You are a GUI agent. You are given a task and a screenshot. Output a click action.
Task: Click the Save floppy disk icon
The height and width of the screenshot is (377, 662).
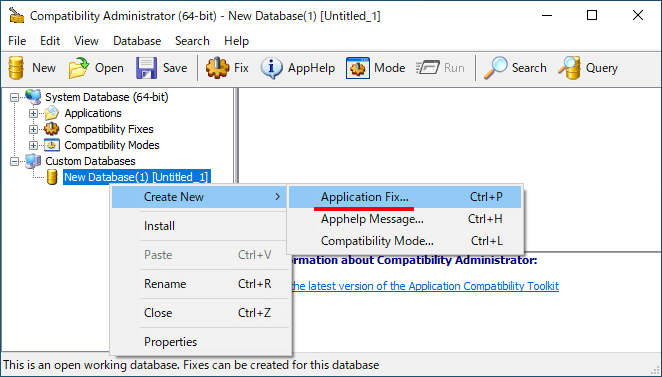click(x=146, y=68)
